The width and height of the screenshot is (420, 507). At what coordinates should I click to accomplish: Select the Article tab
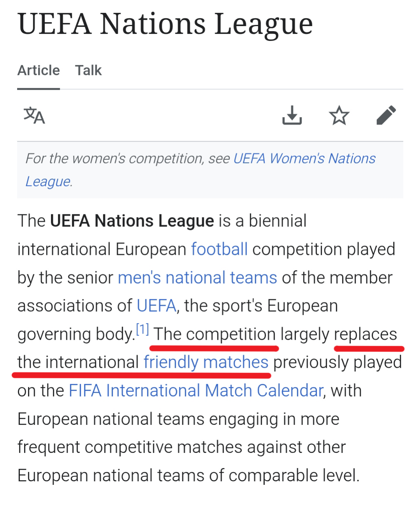38,70
